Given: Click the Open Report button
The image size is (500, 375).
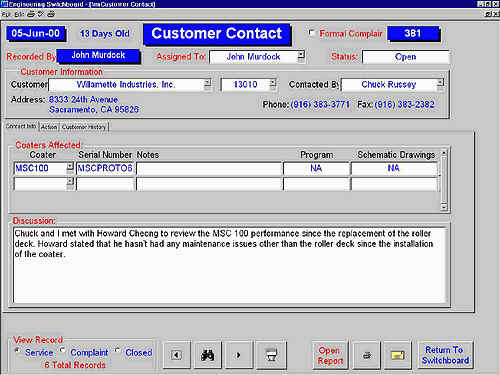Looking at the screenshot, I should coord(330,355).
